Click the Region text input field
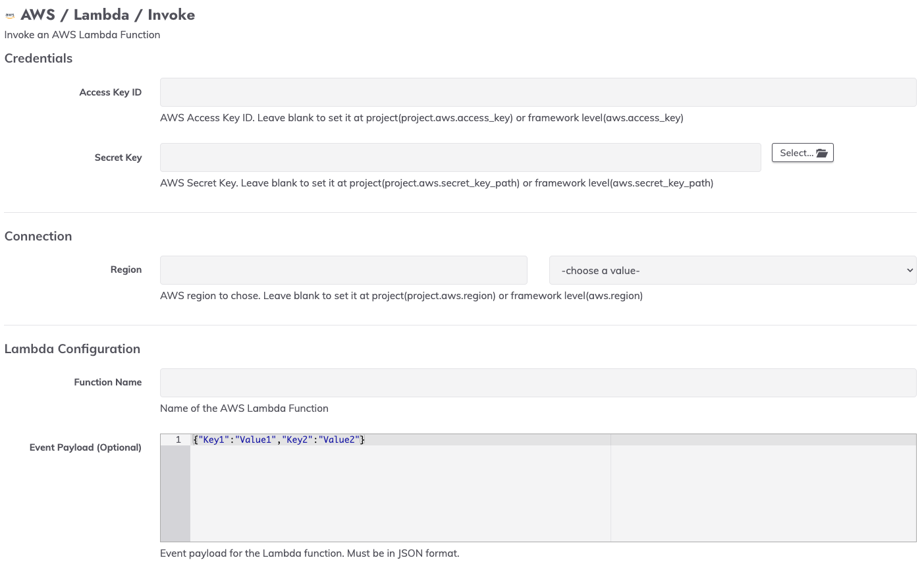Image resolution: width=924 pixels, height=564 pixels. coord(344,270)
